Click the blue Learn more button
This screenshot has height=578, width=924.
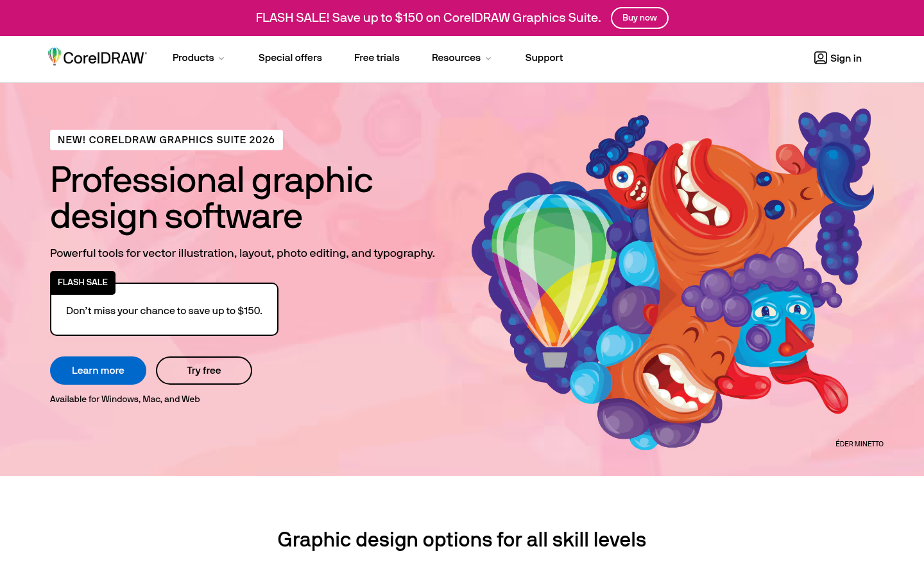point(98,371)
